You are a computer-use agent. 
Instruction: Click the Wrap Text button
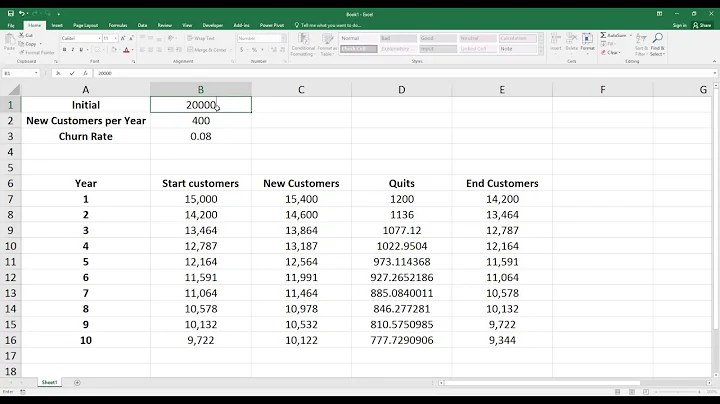click(x=201, y=38)
